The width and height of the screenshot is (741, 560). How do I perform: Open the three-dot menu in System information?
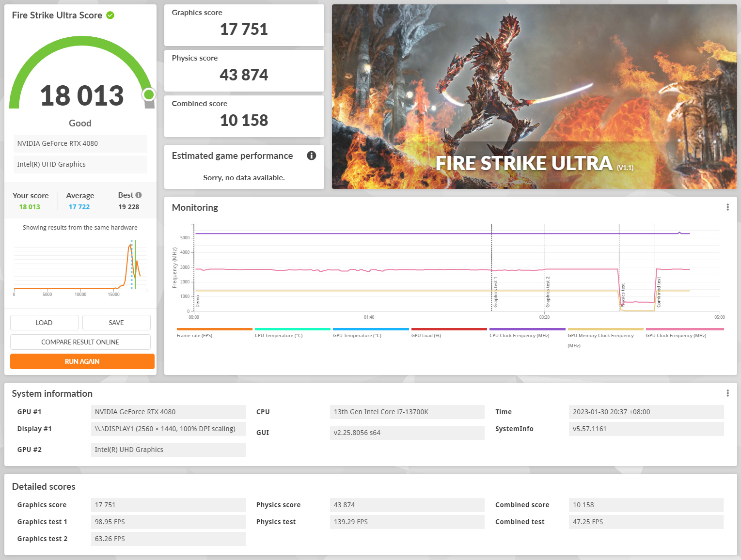727,393
